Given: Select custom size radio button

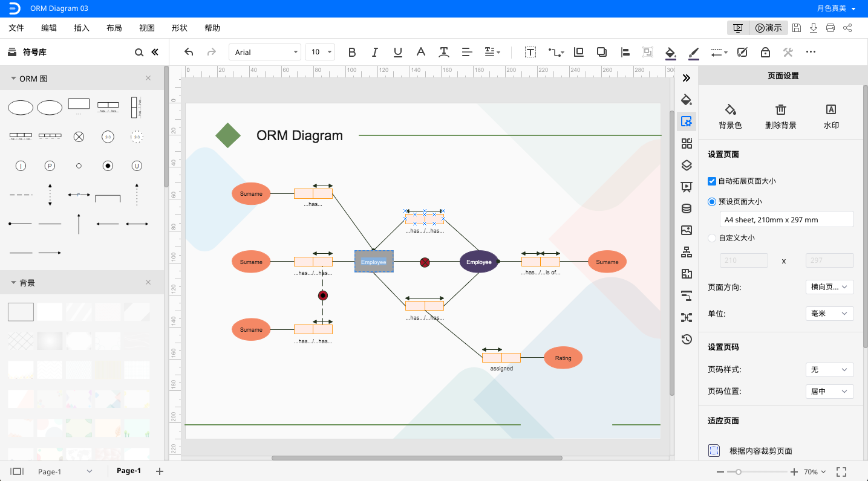Looking at the screenshot, I should click(712, 237).
